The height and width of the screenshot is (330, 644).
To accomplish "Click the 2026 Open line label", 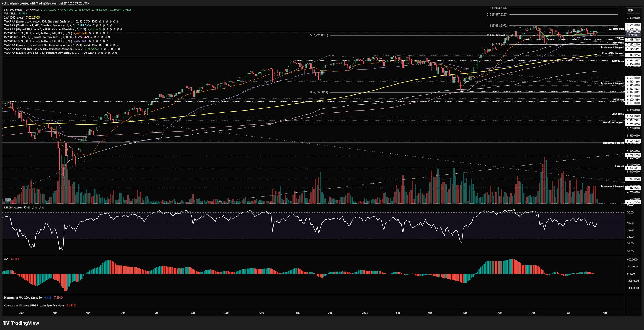I will [x=618, y=61].
